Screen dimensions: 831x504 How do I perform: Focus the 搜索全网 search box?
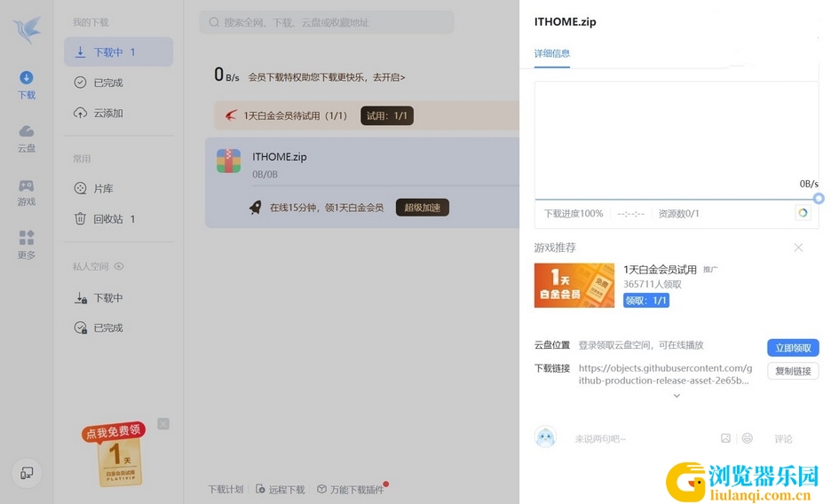pyautogui.click(x=327, y=22)
